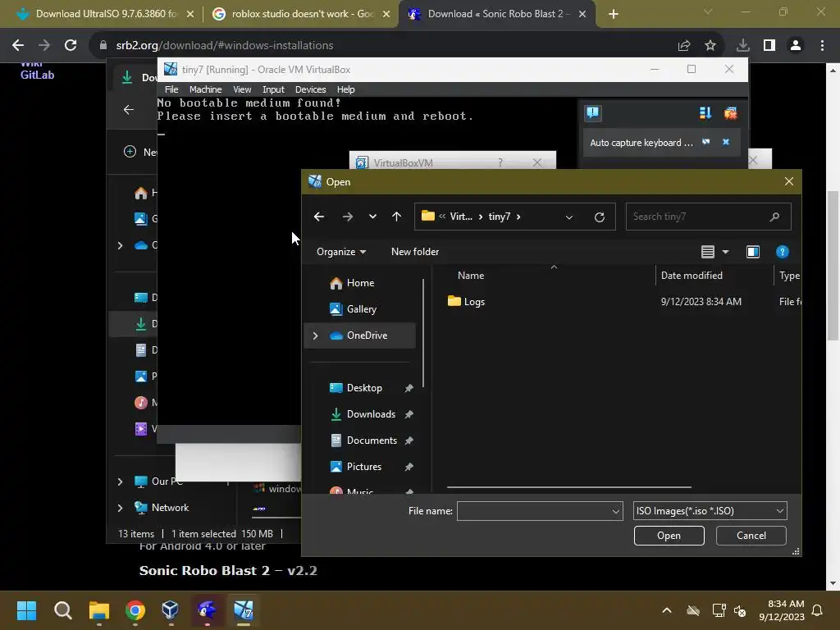Click the sort notifications icon in VirtualBox panel
Screen dimensions: 840x630
705,113
